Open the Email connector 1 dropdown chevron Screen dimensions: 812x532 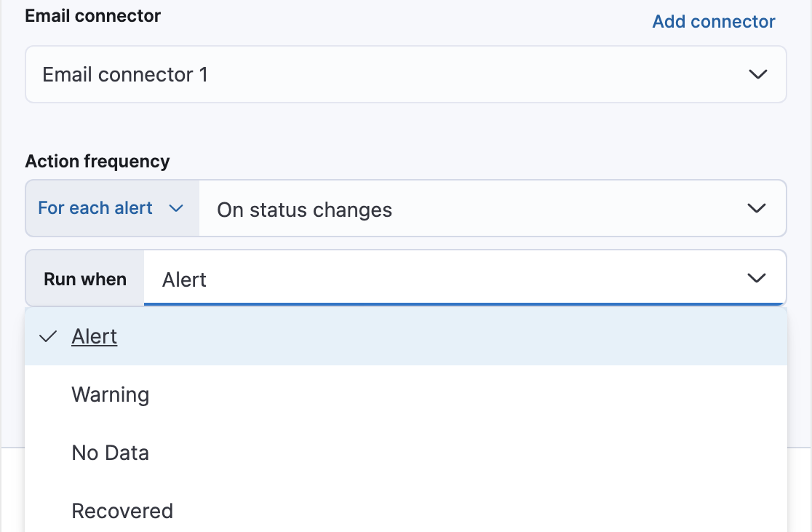[758, 74]
